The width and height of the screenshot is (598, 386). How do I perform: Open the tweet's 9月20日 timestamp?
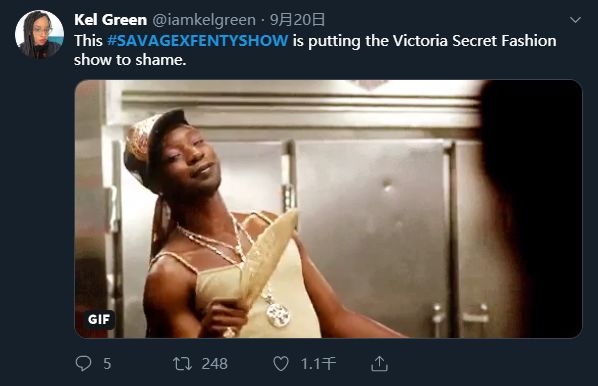click(297, 20)
